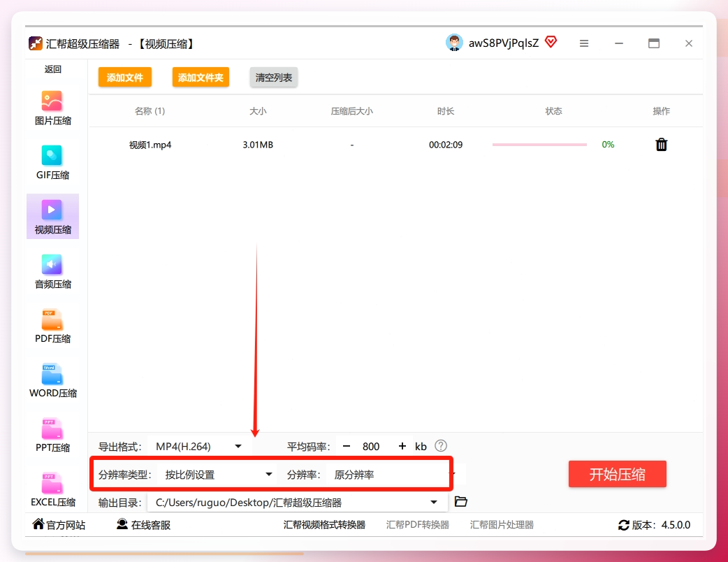
Task: Open the EXCEL压缩 tool
Action: click(x=52, y=489)
